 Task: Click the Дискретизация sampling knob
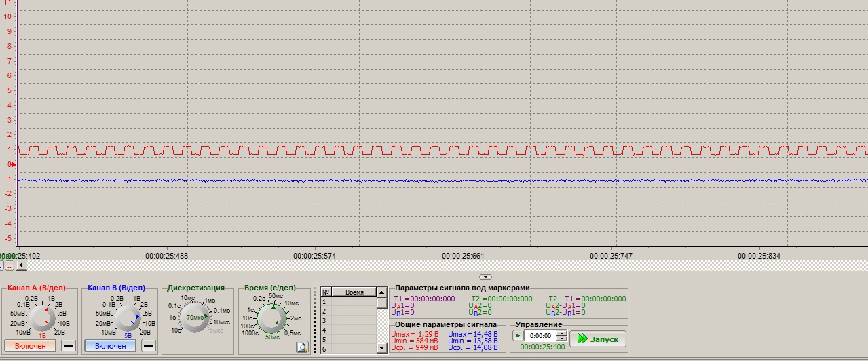[x=195, y=318]
